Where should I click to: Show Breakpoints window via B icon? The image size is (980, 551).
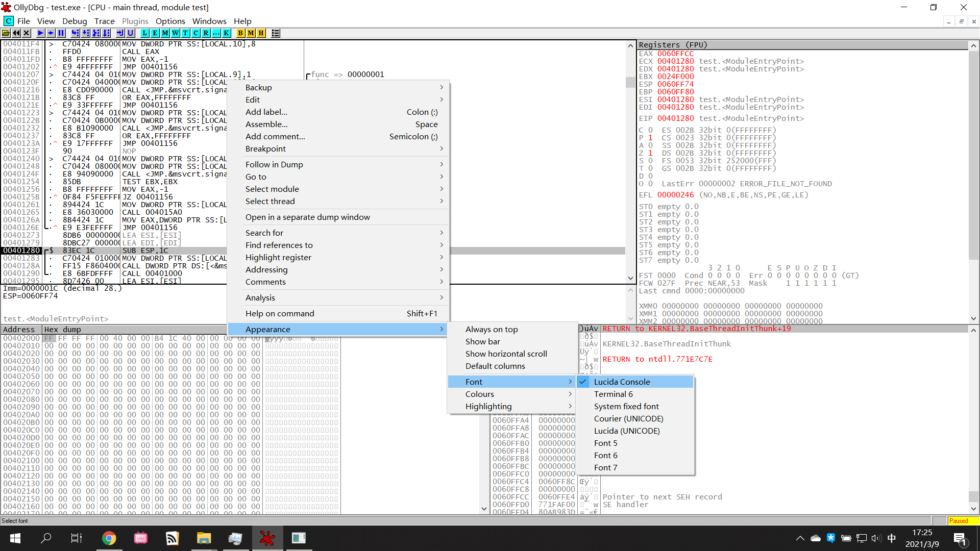pos(240,33)
